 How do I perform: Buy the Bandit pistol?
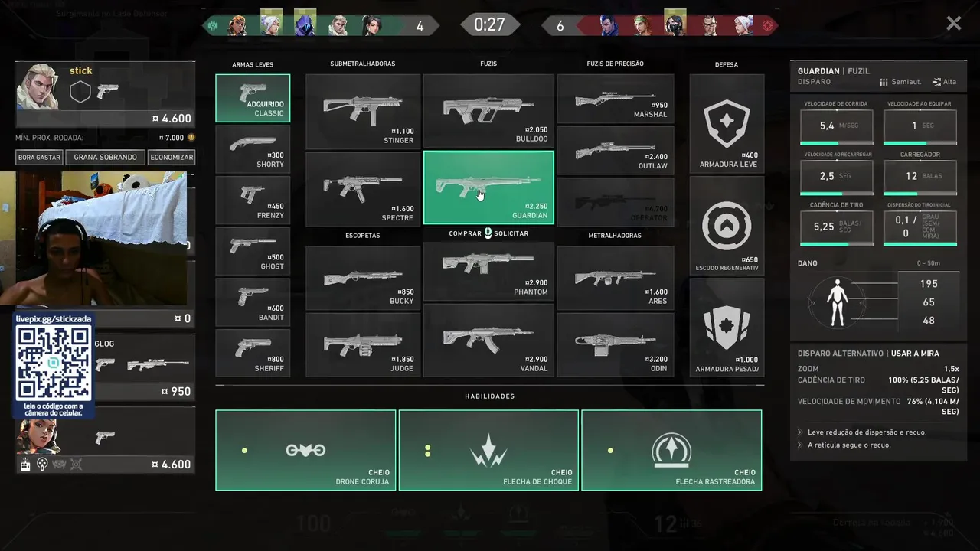pyautogui.click(x=253, y=302)
